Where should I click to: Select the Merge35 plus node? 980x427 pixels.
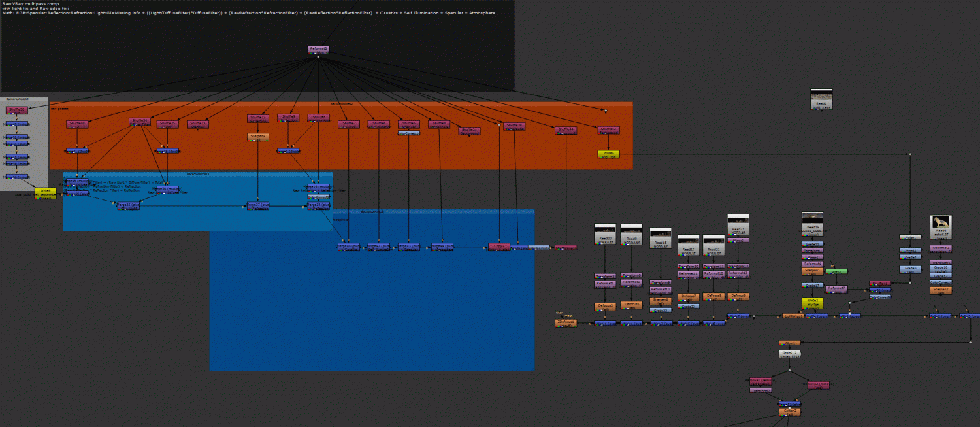coord(127,205)
